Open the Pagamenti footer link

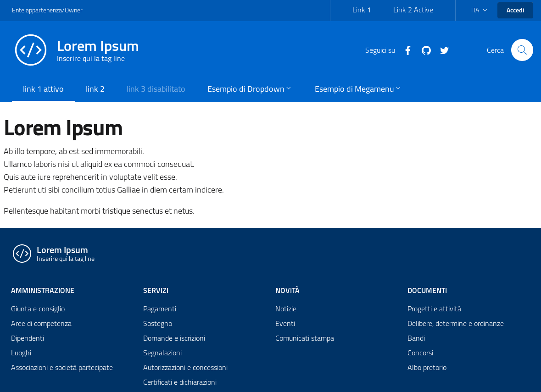160,309
